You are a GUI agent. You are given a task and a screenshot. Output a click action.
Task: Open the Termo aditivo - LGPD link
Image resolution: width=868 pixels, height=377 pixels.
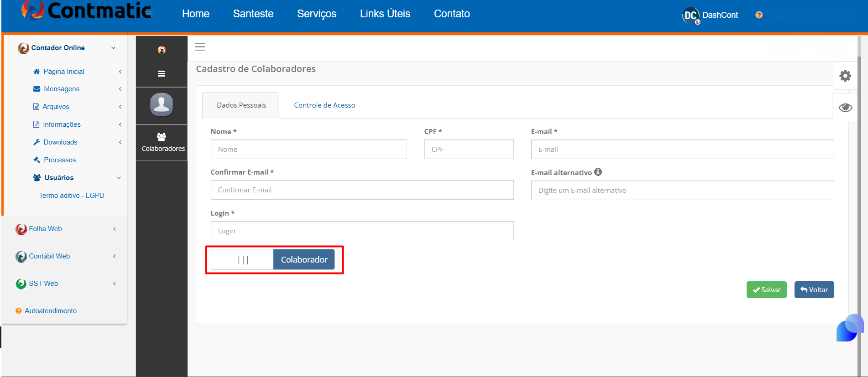click(72, 196)
